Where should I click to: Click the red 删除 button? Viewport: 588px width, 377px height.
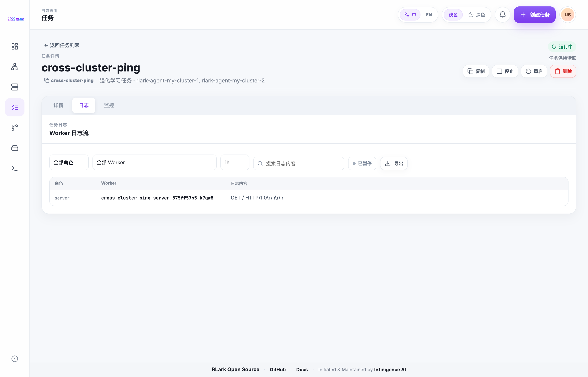pyautogui.click(x=563, y=71)
